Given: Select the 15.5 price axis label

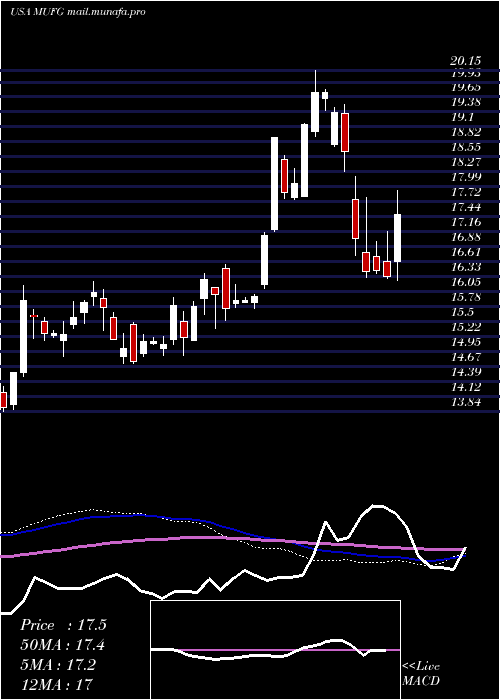Looking at the screenshot, I should tap(462, 312).
